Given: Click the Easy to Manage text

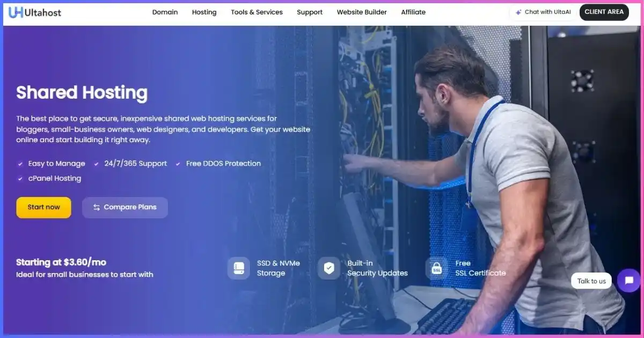Looking at the screenshot, I should [57, 164].
